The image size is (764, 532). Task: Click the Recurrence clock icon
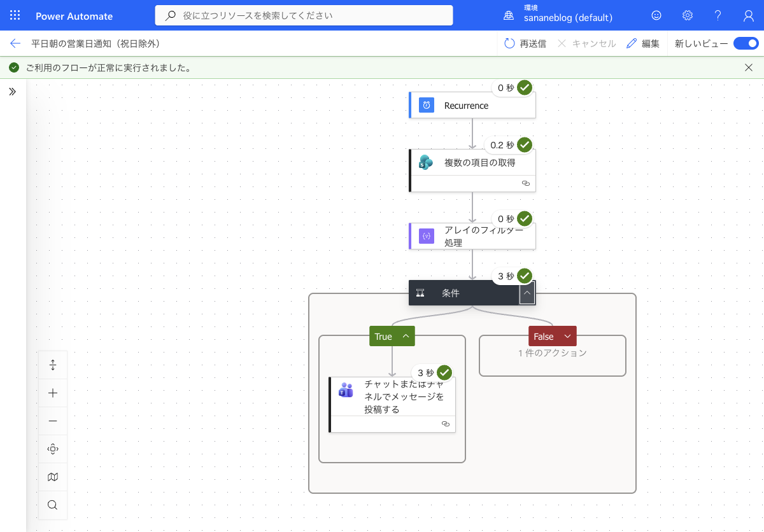427,106
